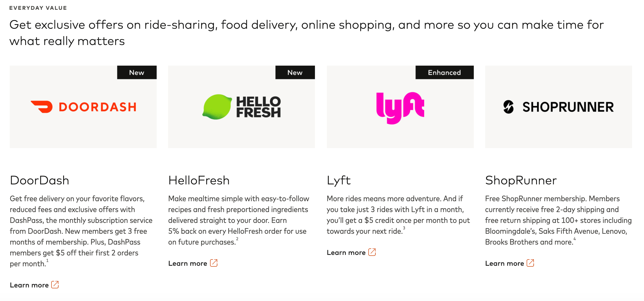
Task: Select the ShopRunner card image
Action: pyautogui.click(x=559, y=107)
